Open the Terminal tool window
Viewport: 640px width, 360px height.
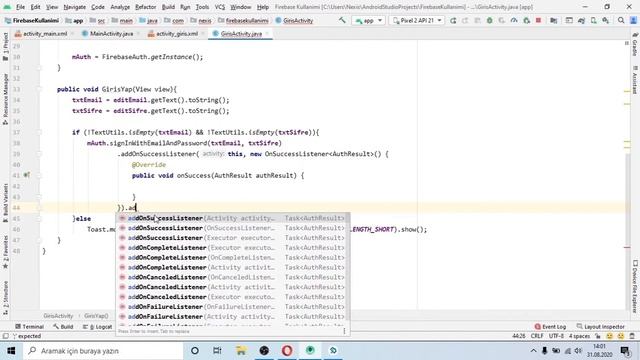point(29,327)
